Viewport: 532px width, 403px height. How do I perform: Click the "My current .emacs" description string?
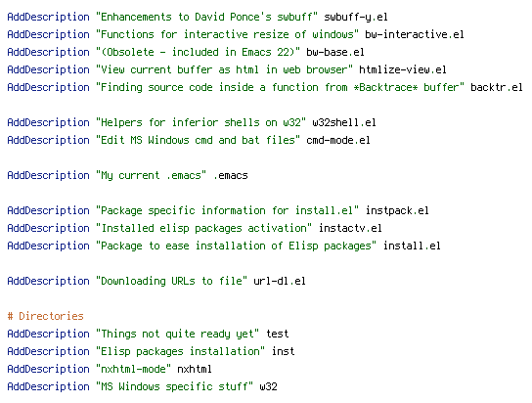click(152, 176)
